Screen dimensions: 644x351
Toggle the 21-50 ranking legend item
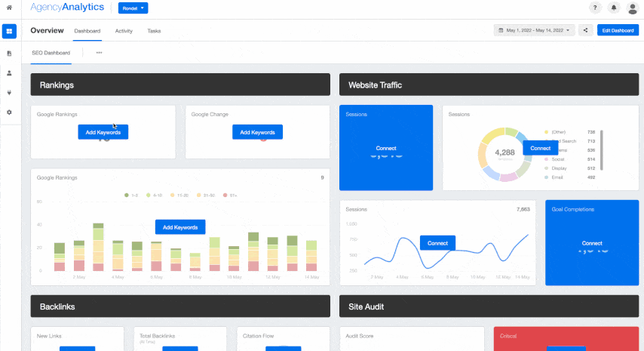click(206, 196)
